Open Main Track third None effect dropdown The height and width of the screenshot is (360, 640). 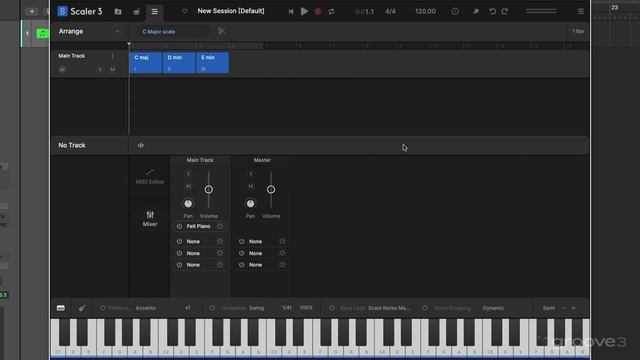pyautogui.click(x=193, y=265)
